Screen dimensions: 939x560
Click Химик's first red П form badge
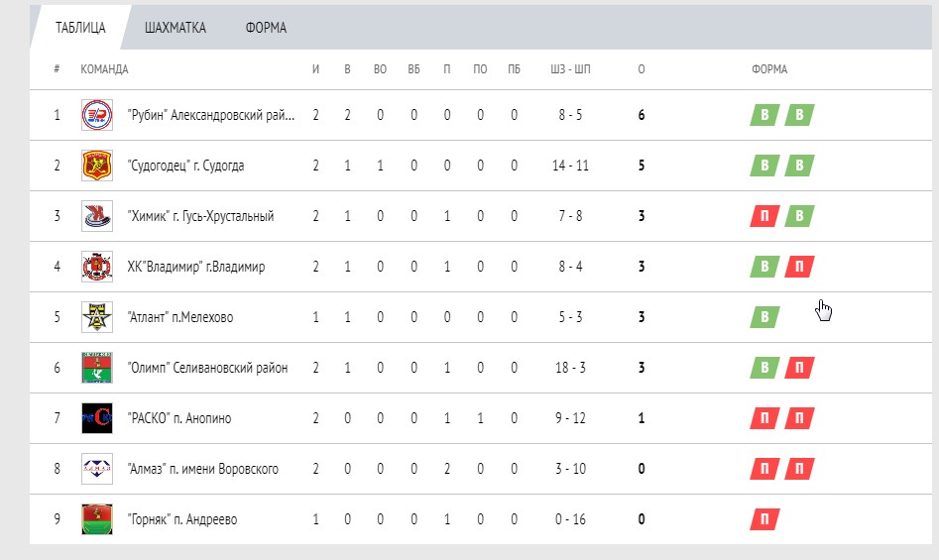tap(763, 216)
